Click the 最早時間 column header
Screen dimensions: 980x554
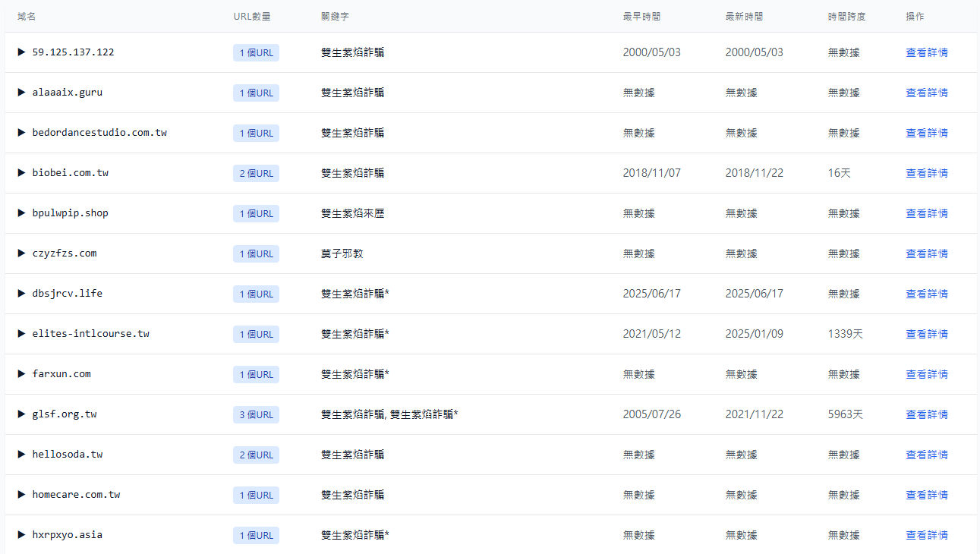(x=641, y=16)
